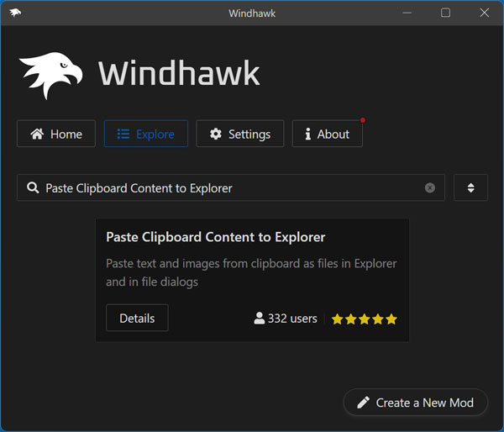Click the mod description text
504x432 pixels.
(251, 272)
